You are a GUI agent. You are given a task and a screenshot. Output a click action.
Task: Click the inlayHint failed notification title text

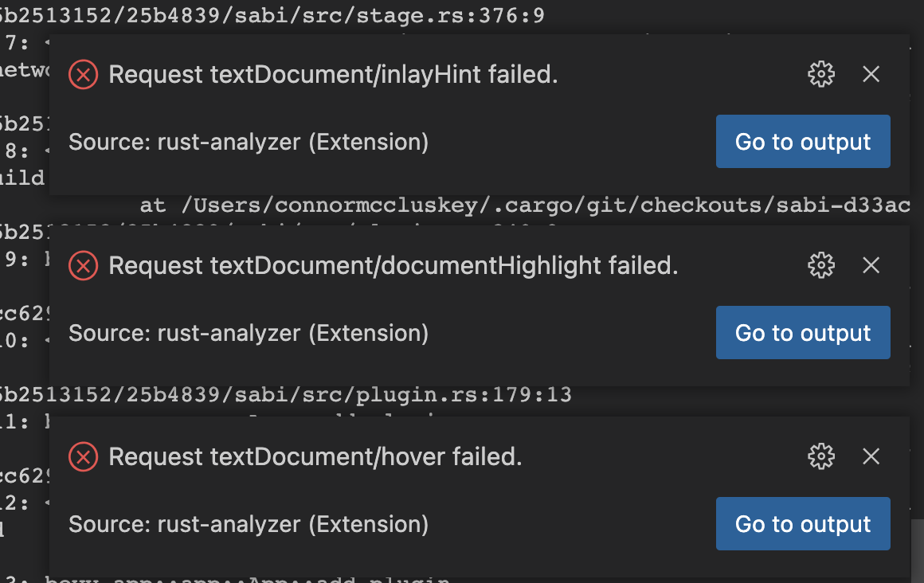click(335, 74)
